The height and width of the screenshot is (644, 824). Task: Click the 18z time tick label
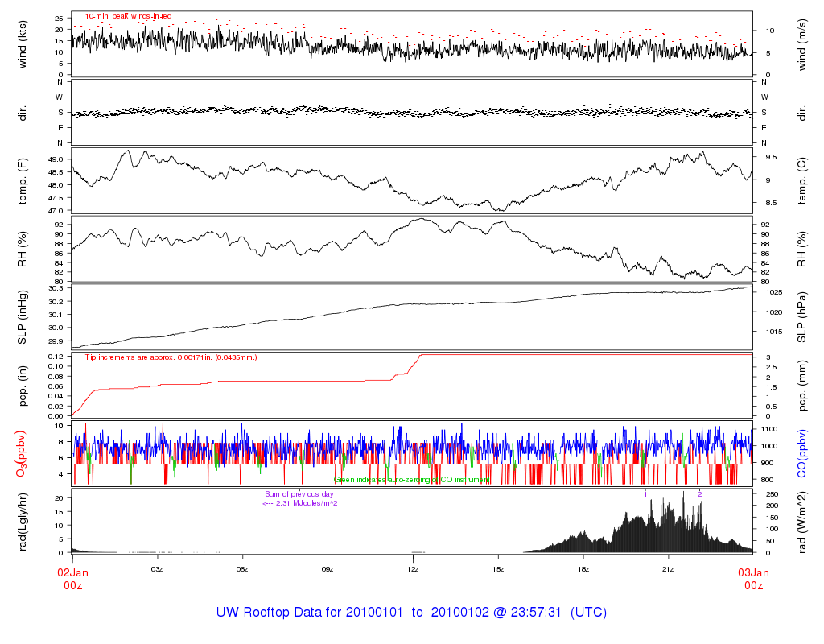(x=584, y=569)
